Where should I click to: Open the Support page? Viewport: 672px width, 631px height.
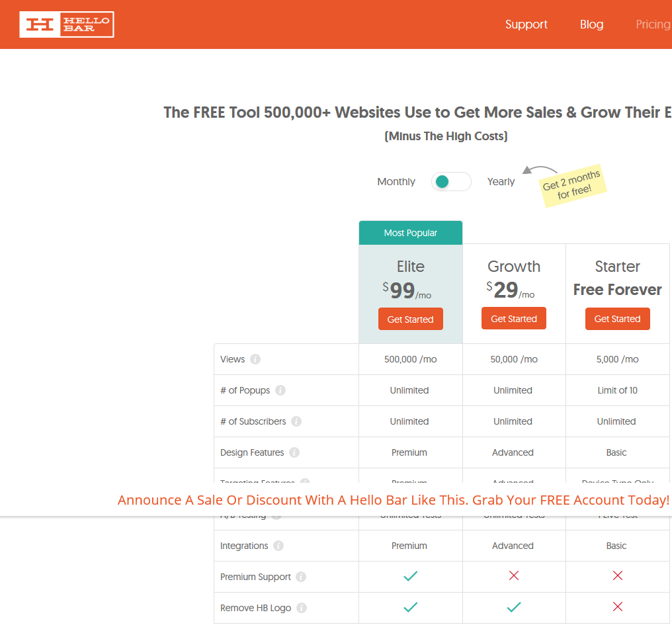pyautogui.click(x=526, y=24)
